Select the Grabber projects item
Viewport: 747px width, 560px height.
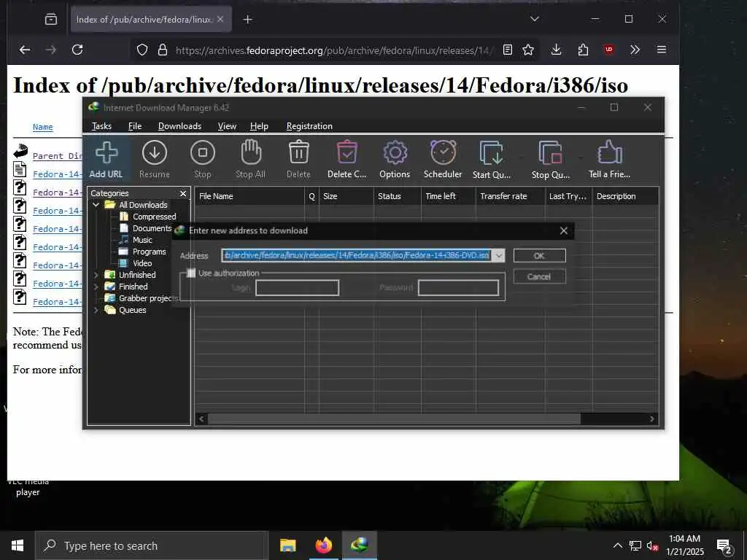point(142,298)
